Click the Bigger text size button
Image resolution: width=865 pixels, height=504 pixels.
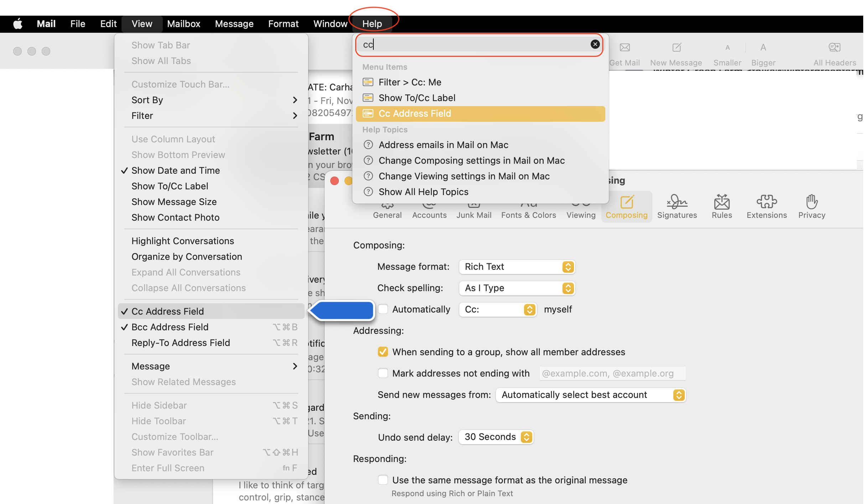tap(763, 47)
